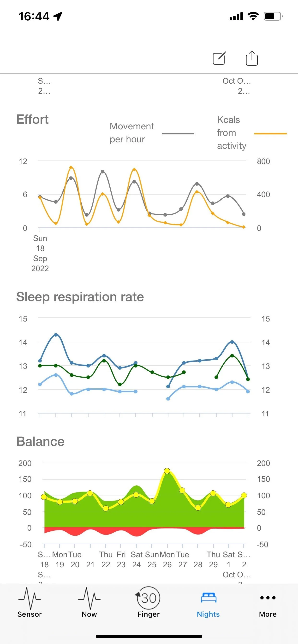Image resolution: width=298 pixels, height=644 pixels.
Task: Tap the gray Movement per hour legend line
Action: coord(178,133)
